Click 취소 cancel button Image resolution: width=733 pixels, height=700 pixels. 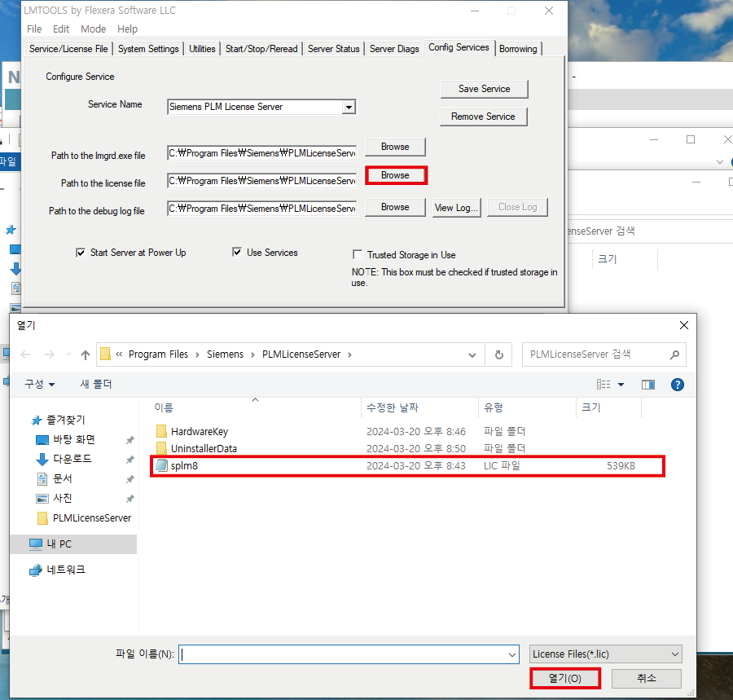pyautogui.click(x=647, y=679)
